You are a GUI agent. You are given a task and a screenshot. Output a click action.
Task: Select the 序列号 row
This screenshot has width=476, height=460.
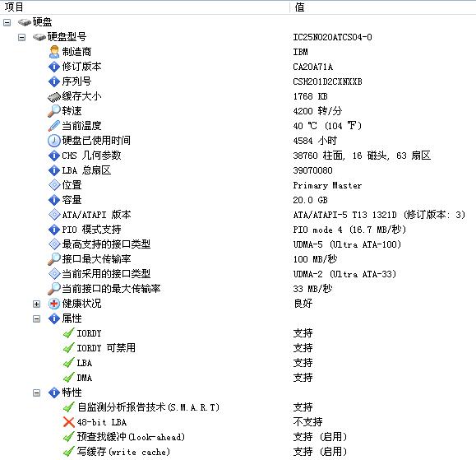click(238, 81)
